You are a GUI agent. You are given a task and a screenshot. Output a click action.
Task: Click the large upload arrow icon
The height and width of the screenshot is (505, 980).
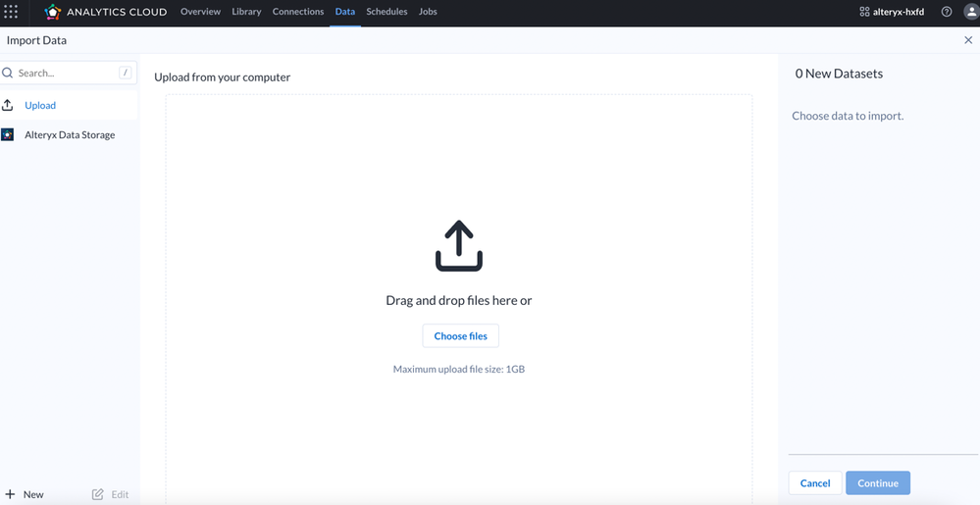459,245
